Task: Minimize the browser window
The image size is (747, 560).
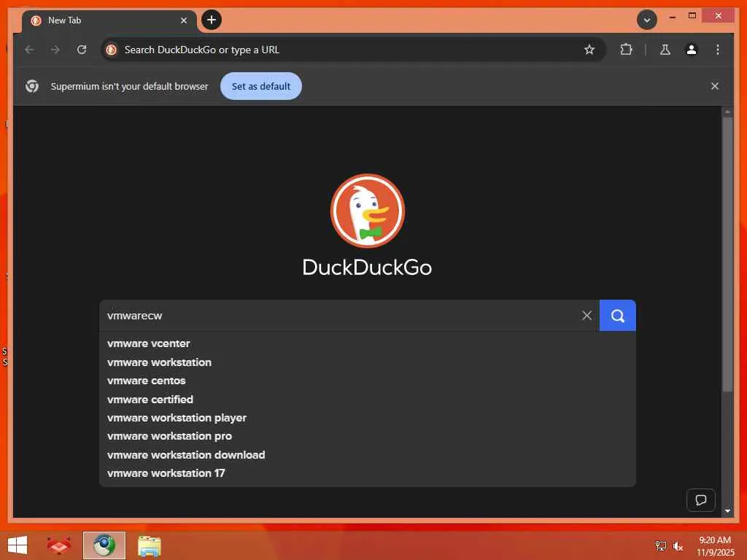Action: [672, 16]
